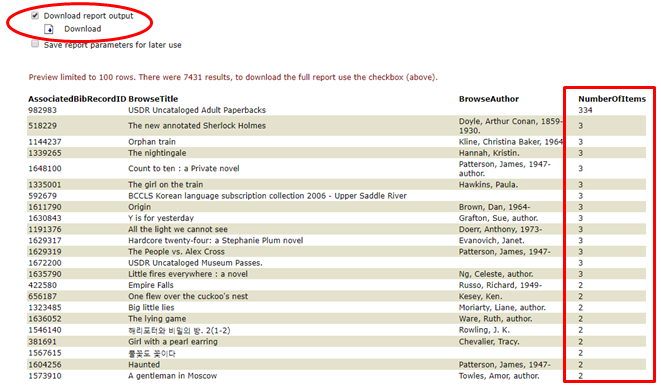This screenshot has width=661, height=388.
Task: Click the NumberOfItems column header
Action: pyautogui.click(x=612, y=99)
